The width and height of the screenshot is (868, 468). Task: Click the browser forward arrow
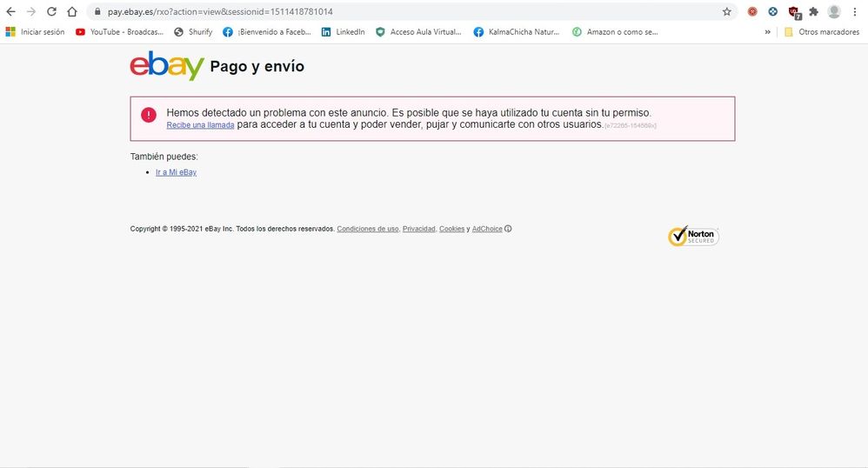(x=31, y=11)
